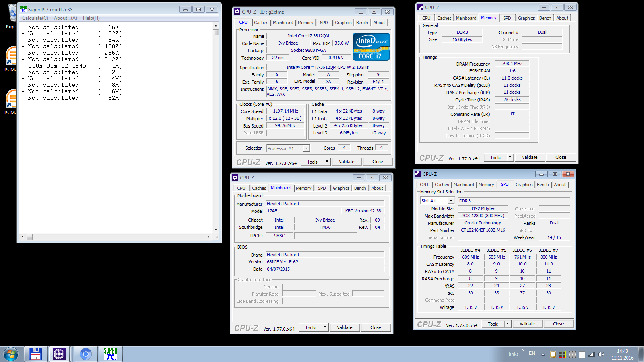Open the volume speaker tray icon

click(601, 354)
